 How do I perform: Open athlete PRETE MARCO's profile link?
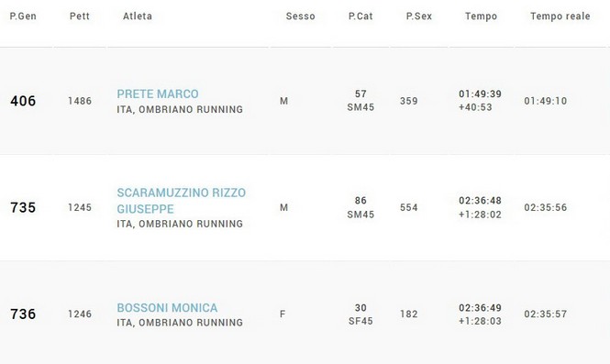pos(158,94)
